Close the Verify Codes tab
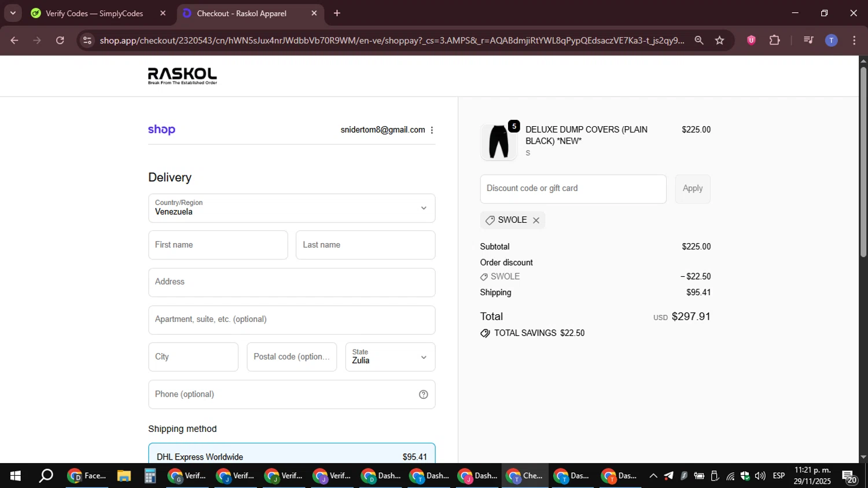 click(163, 13)
